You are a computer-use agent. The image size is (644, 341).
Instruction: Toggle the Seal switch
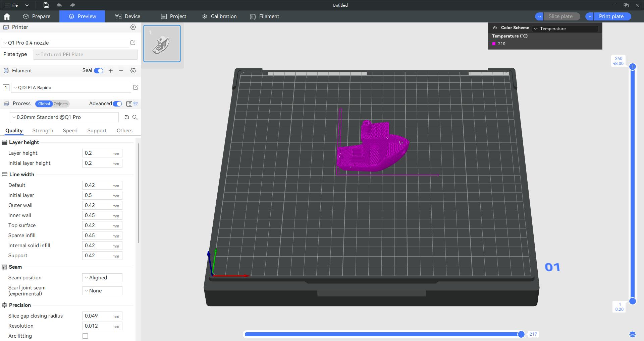tap(99, 71)
